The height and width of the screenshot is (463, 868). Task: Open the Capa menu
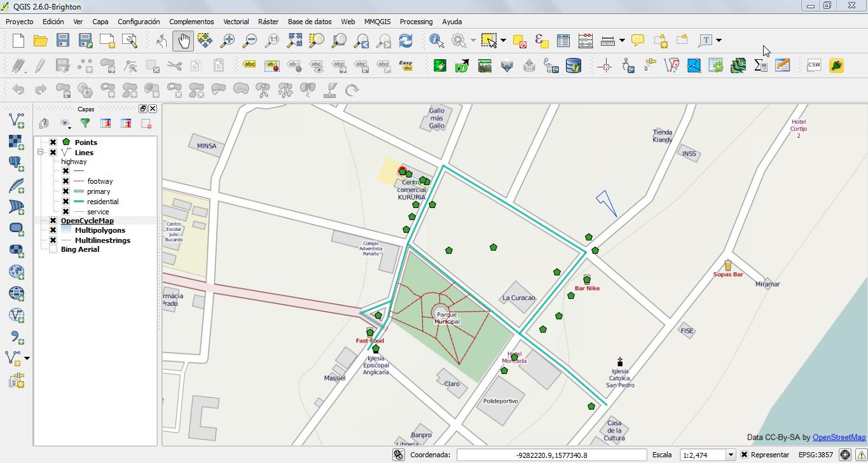100,22
